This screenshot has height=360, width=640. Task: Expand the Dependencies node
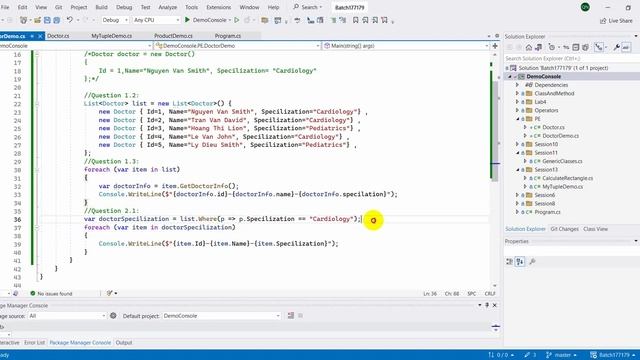(x=517, y=85)
